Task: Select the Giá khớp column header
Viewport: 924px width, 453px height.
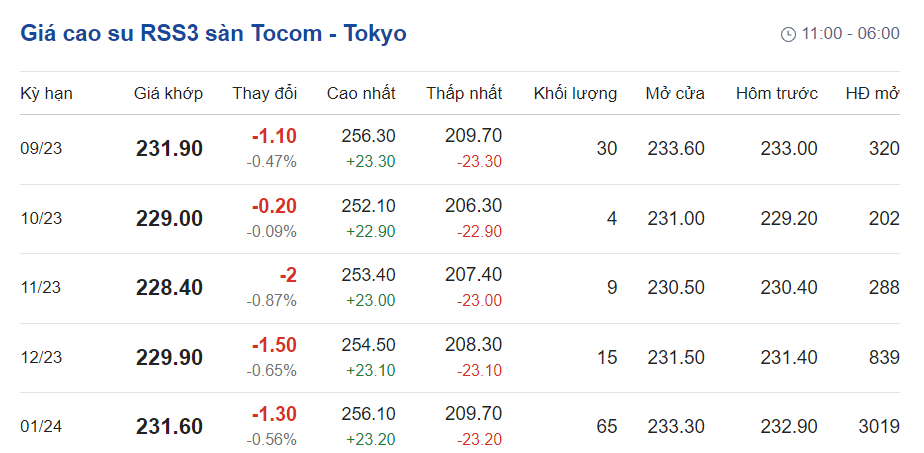Action: coord(168,94)
